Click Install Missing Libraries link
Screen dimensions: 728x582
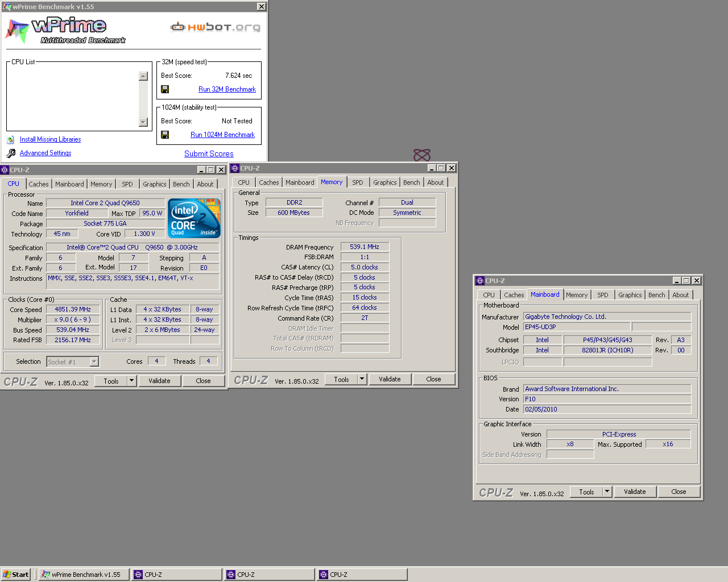coord(50,139)
